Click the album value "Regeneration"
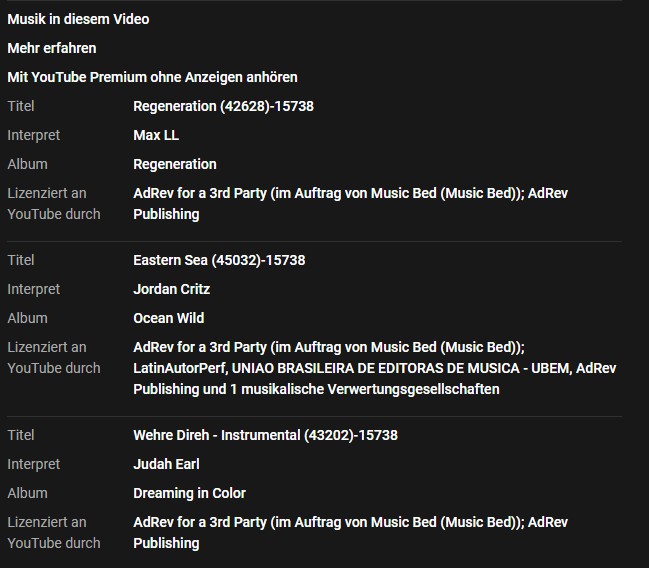649x568 pixels. (x=175, y=164)
